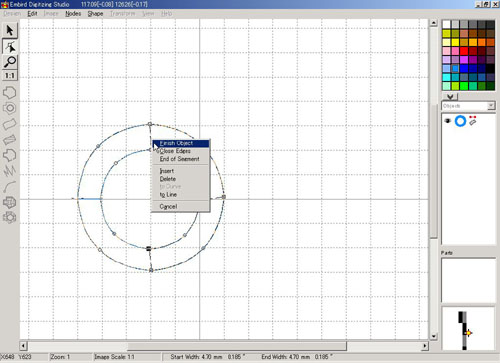The height and width of the screenshot is (363, 500).
Task: Click the top node of the outer circle
Action: click(x=150, y=124)
